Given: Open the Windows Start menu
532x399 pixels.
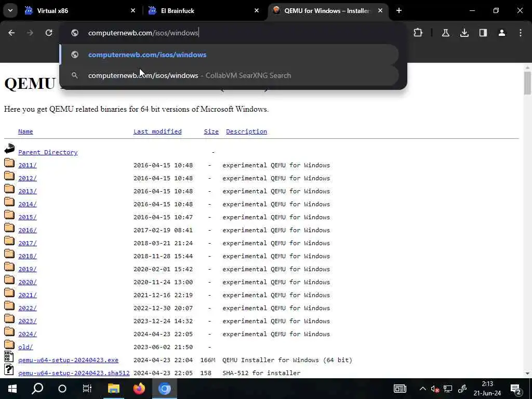Looking at the screenshot, I should (x=12, y=389).
